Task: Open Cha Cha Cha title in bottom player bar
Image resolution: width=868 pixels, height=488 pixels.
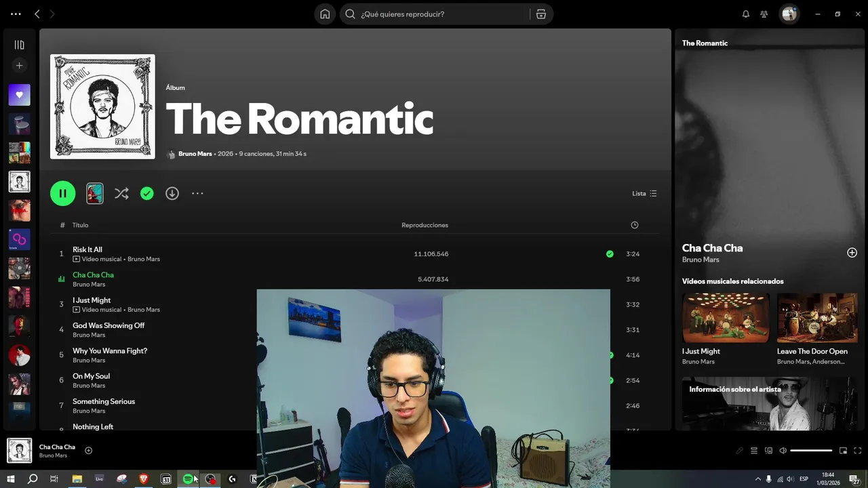Action: [57, 447]
